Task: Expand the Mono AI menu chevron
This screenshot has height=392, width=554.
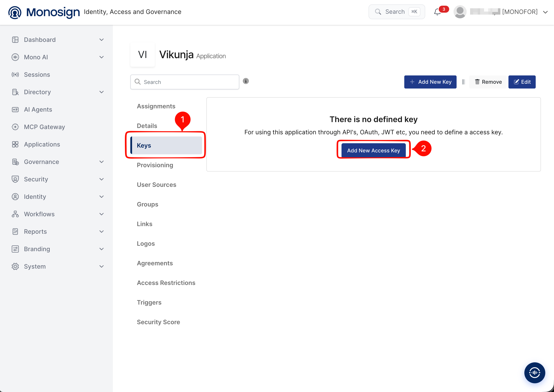Action: [x=102, y=57]
